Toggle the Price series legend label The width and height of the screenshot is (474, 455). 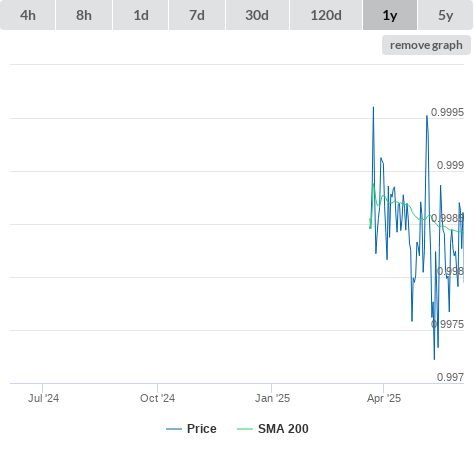point(202,429)
